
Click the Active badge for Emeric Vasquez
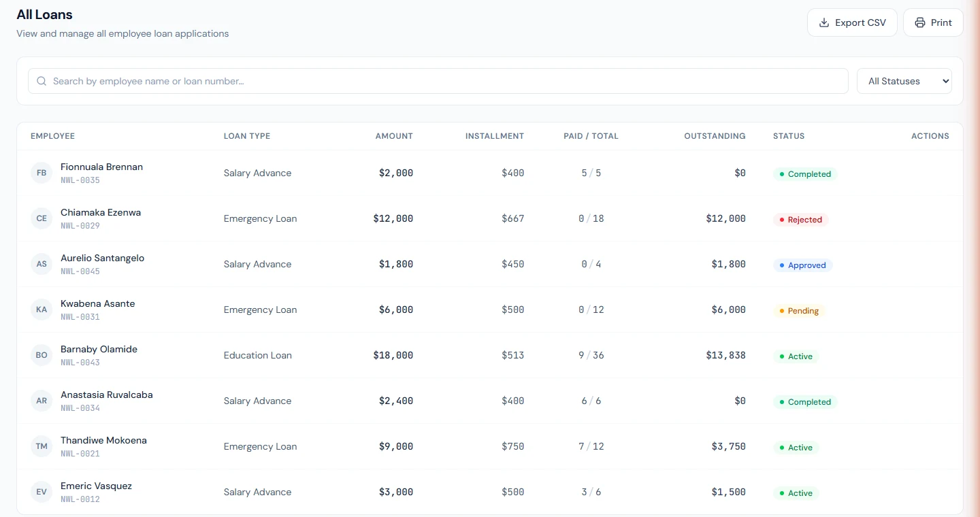point(796,493)
